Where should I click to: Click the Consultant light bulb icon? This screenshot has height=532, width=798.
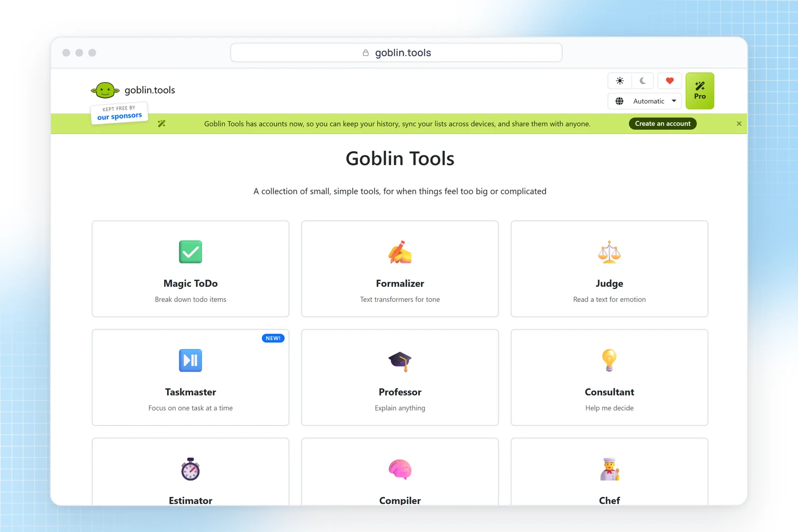(609, 361)
